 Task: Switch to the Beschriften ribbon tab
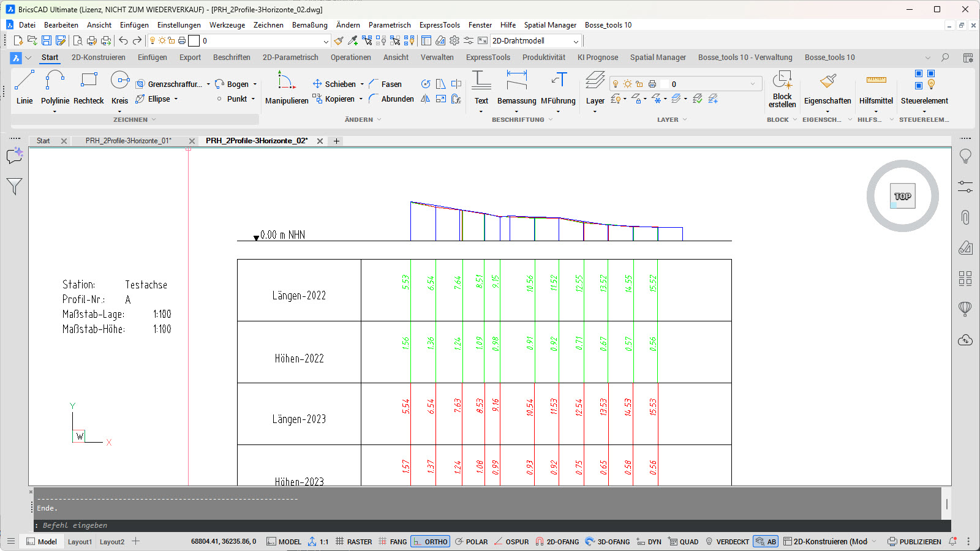(x=232, y=58)
